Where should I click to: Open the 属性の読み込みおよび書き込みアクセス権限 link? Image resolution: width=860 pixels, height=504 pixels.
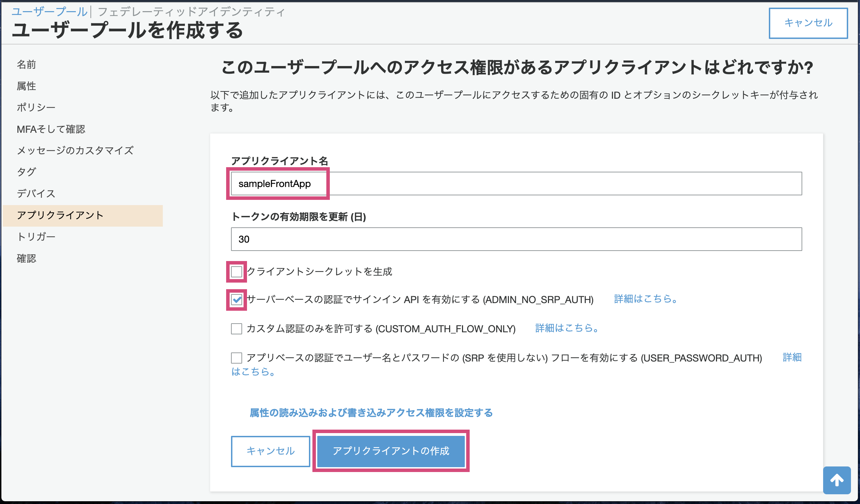click(371, 413)
